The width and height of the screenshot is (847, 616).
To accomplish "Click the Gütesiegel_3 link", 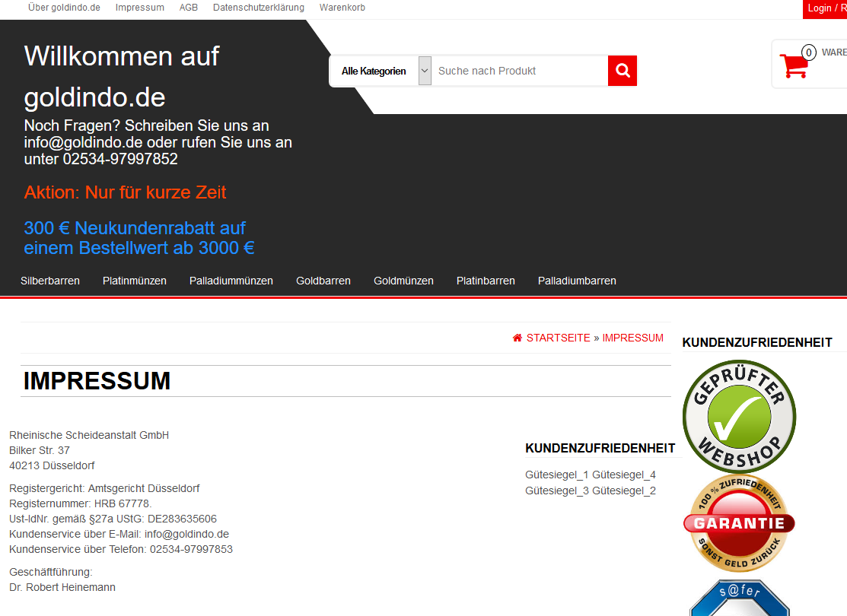I will click(557, 491).
